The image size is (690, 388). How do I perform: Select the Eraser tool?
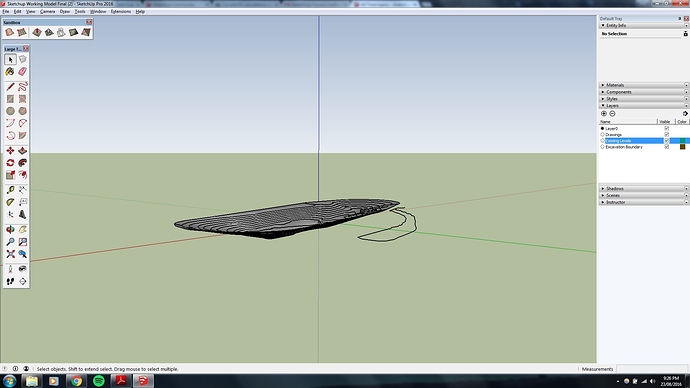tap(22, 71)
